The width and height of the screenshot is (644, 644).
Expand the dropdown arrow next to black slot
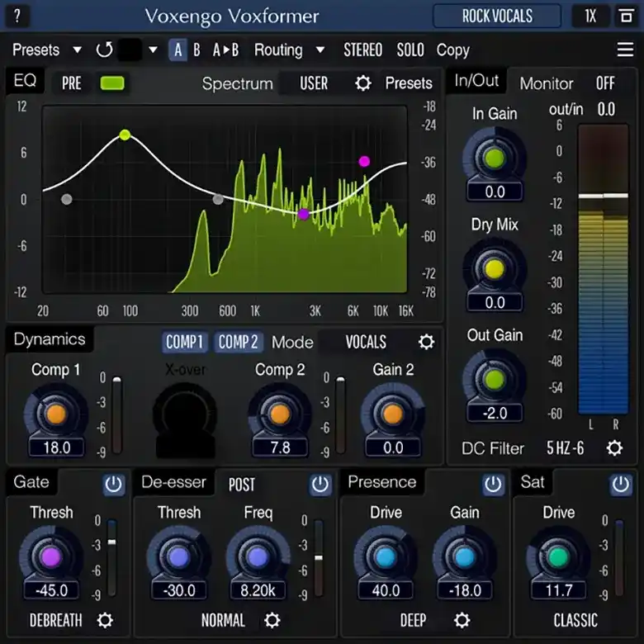(153, 50)
